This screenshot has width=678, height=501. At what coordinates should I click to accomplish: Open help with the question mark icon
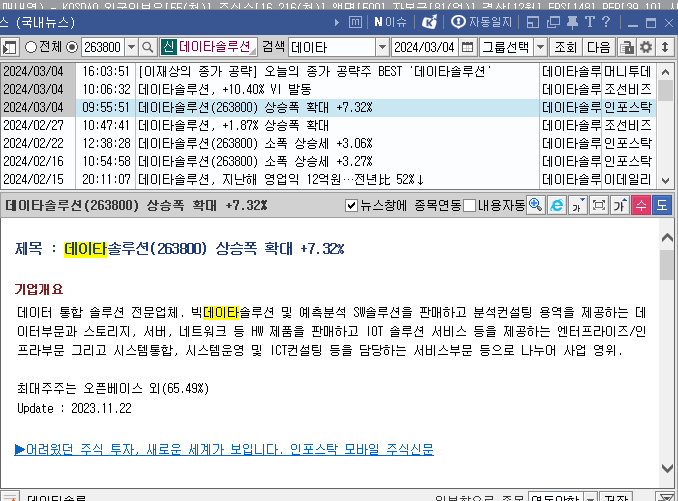tap(606, 22)
